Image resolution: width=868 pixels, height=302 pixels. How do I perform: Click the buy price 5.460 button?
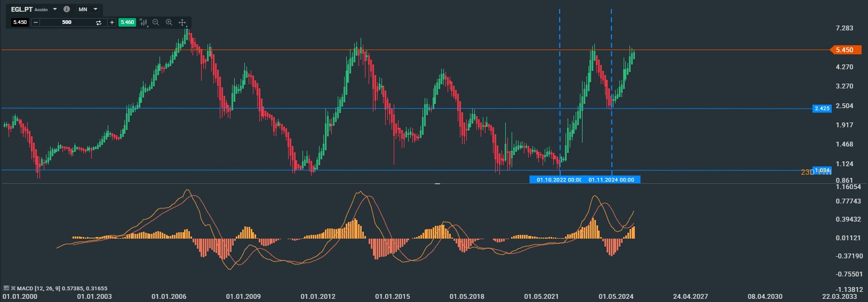[x=127, y=22]
